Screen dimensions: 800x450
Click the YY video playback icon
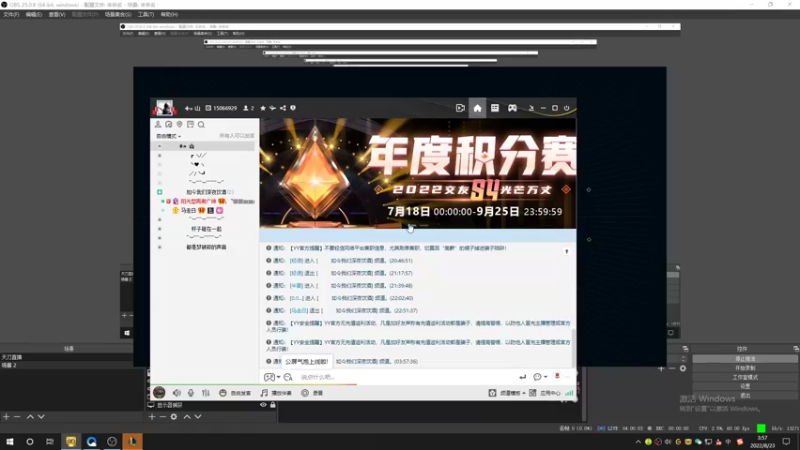click(460, 108)
